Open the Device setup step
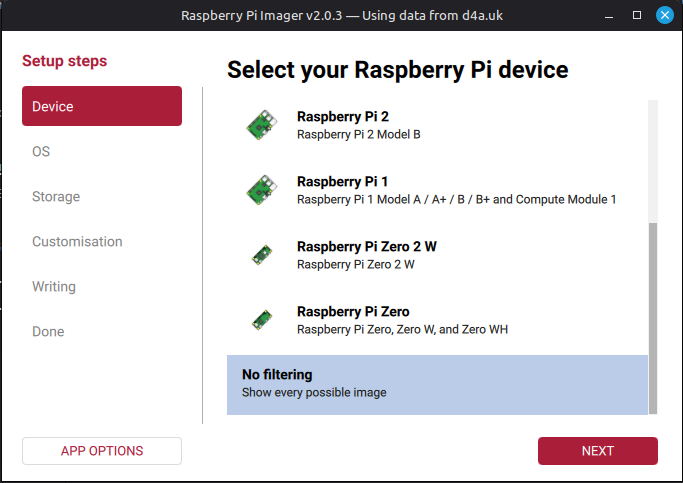The width and height of the screenshot is (683, 483). (102, 106)
